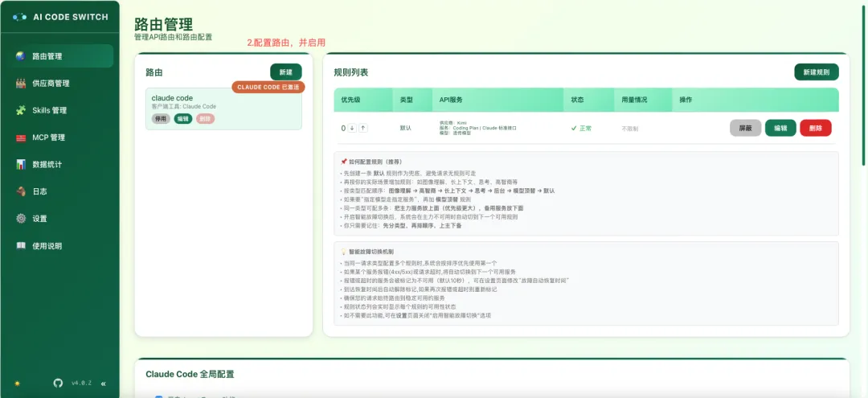The width and height of the screenshot is (868, 398).
Task: Open 数据统计 via its bar chart icon
Action: 20,164
